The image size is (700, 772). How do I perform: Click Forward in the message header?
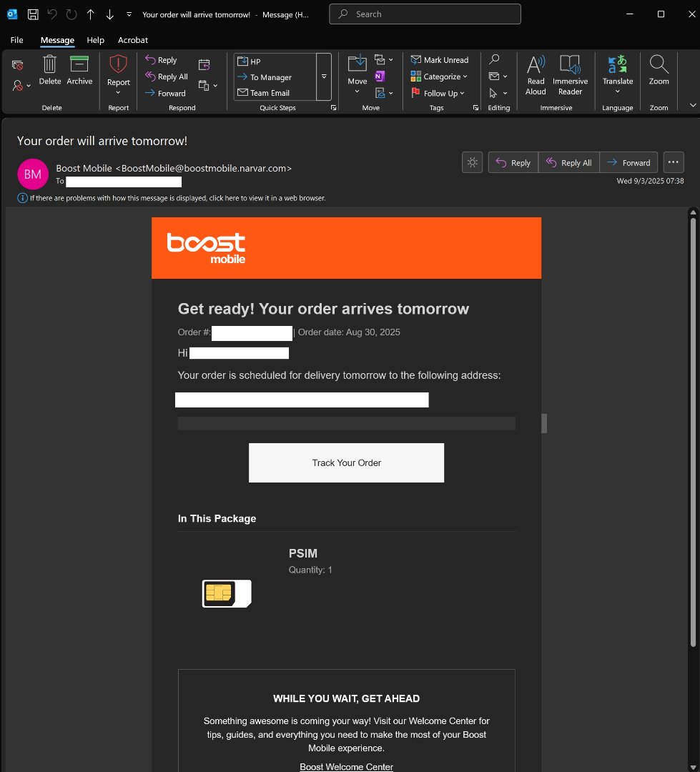(x=628, y=162)
